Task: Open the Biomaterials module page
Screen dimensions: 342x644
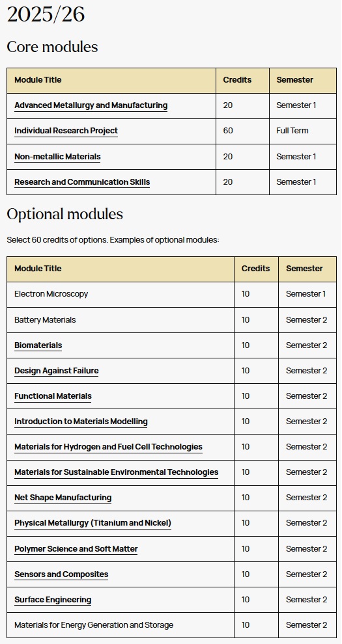Action: coord(38,345)
